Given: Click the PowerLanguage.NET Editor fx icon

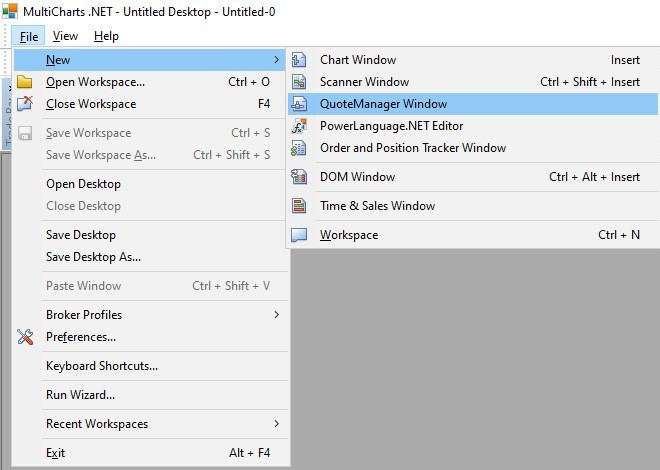Looking at the screenshot, I should coord(299,126).
